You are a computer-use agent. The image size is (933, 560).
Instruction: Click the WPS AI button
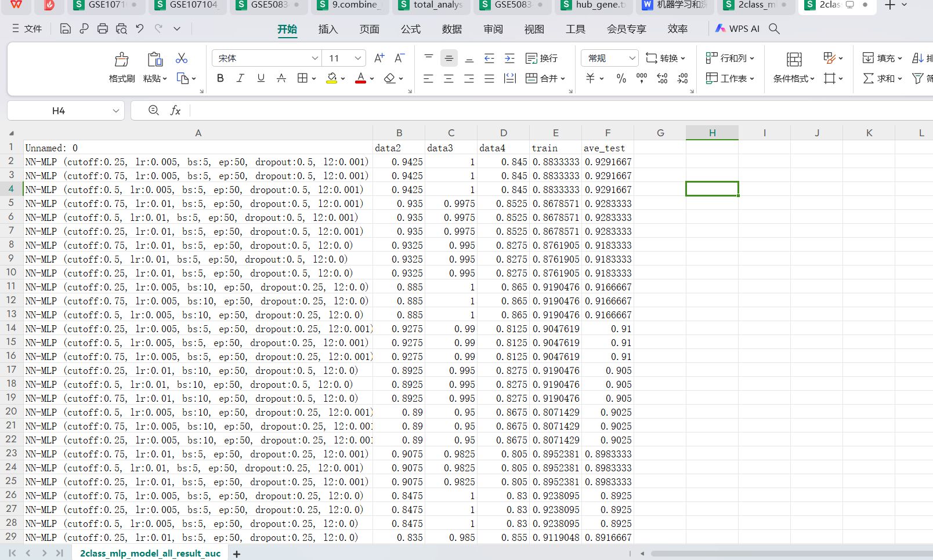(x=737, y=28)
